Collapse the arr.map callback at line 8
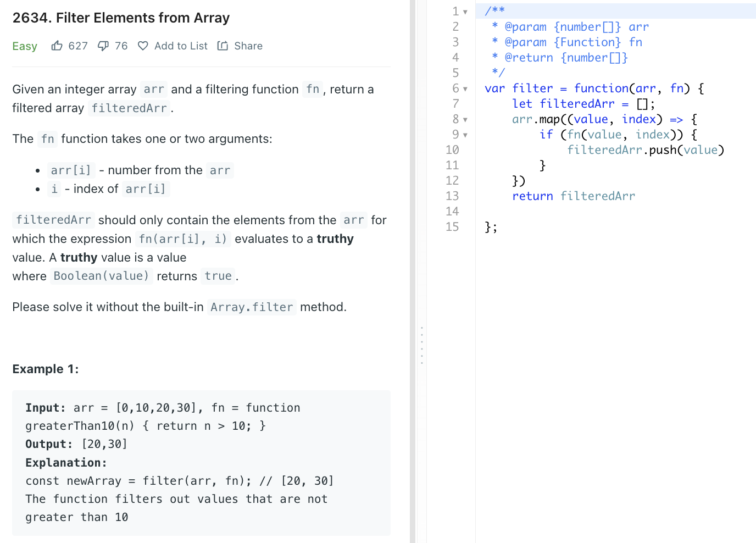Image resolution: width=756 pixels, height=543 pixels. [x=465, y=119]
